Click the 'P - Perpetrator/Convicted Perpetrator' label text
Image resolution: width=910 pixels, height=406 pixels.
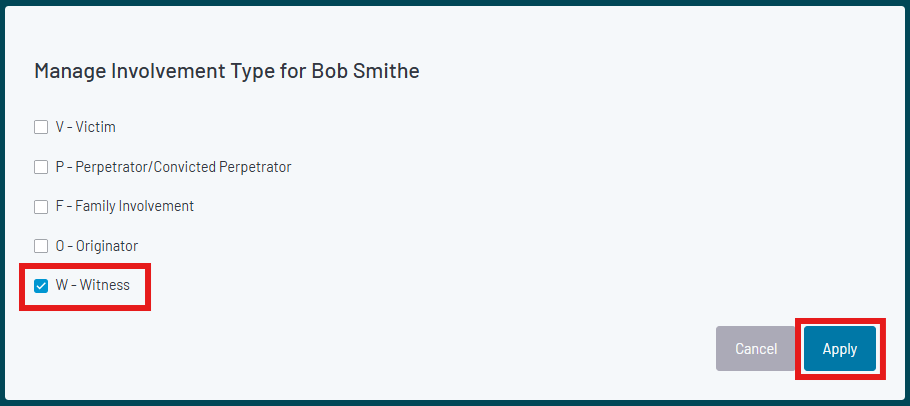(x=174, y=167)
